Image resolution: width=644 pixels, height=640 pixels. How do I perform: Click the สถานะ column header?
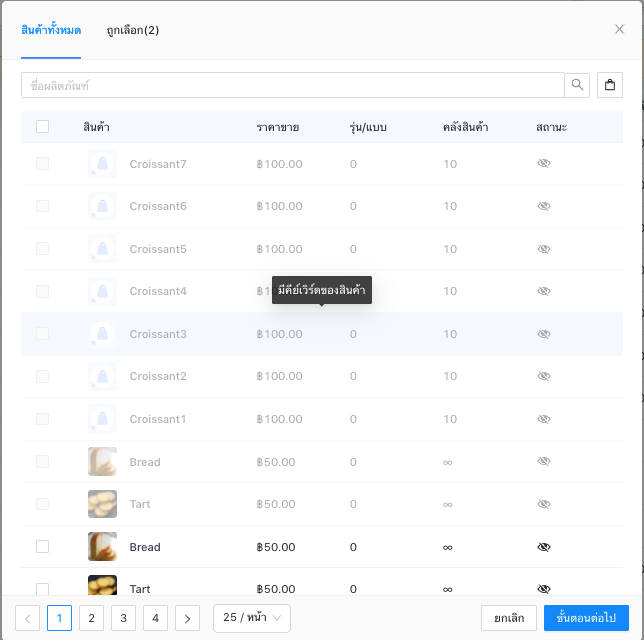(551, 127)
